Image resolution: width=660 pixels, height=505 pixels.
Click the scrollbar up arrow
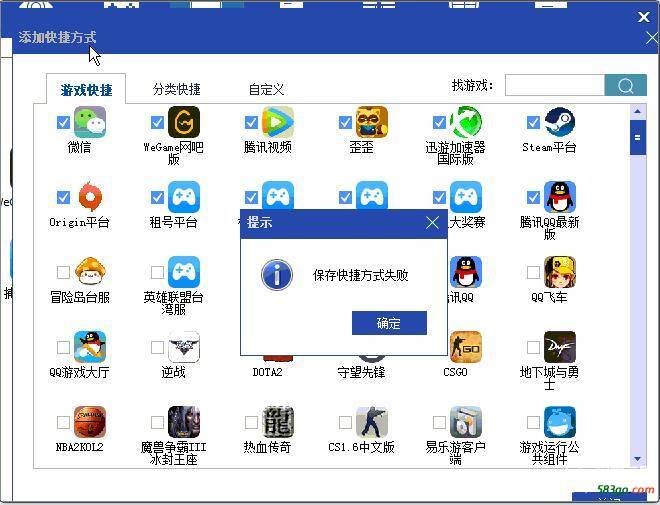[x=637, y=112]
